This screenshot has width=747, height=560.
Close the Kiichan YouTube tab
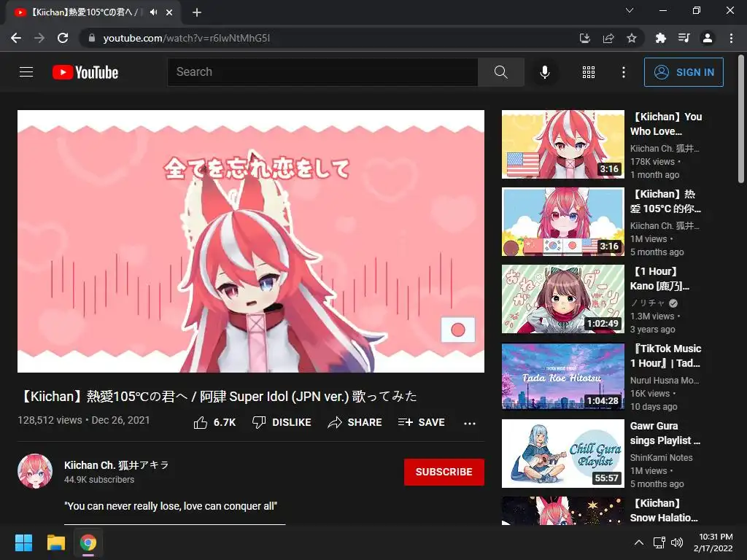(x=169, y=12)
